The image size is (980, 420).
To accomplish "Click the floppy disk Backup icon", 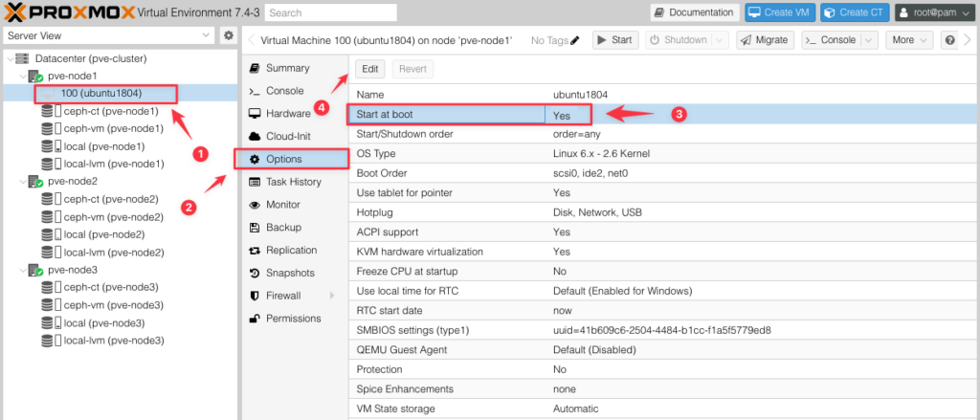I will pyautogui.click(x=255, y=228).
